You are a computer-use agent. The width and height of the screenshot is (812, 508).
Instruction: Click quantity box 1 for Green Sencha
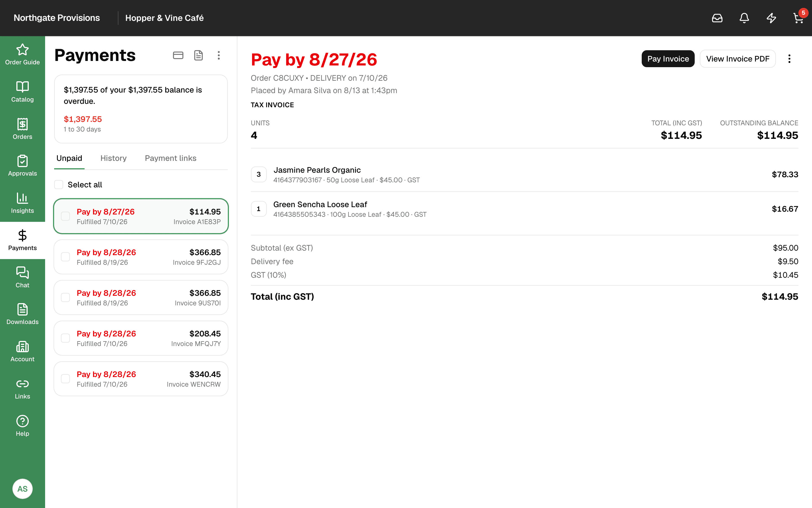click(259, 209)
